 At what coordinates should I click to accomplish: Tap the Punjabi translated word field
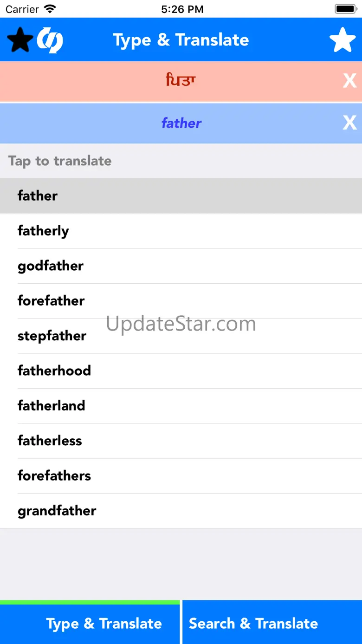[181, 81]
